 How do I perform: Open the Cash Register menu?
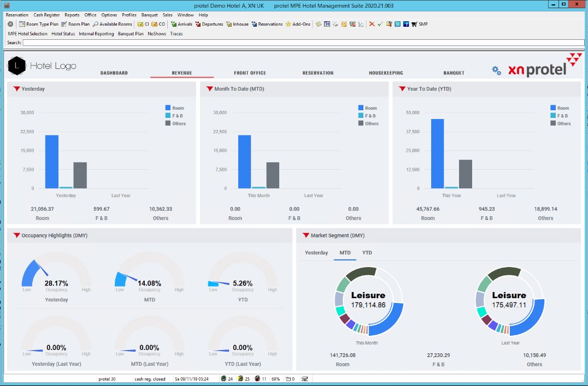coord(46,15)
